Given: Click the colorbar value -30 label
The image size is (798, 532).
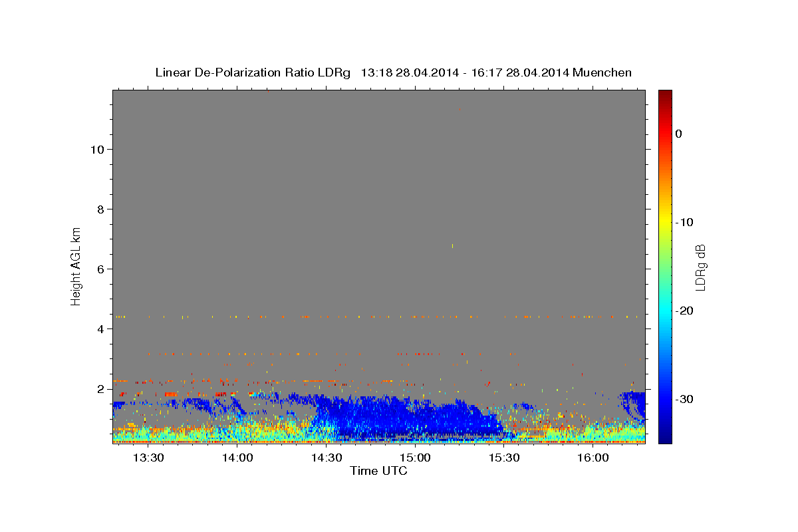Looking at the screenshot, I should (x=685, y=399).
